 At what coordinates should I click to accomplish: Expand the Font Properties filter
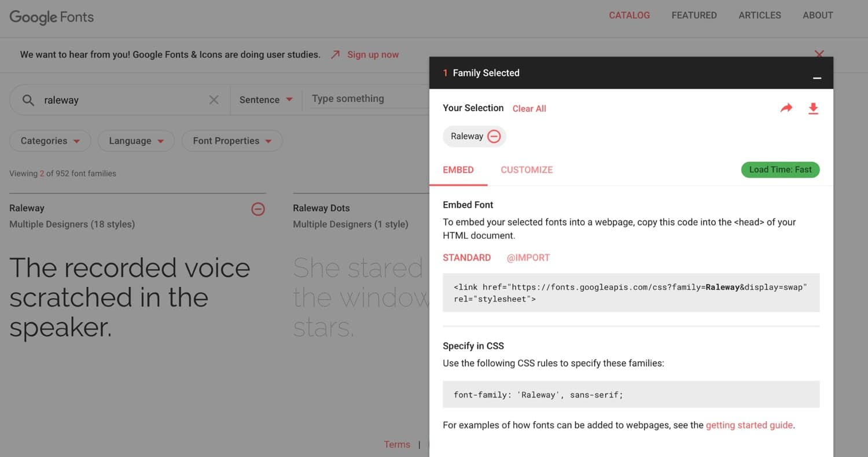(231, 141)
